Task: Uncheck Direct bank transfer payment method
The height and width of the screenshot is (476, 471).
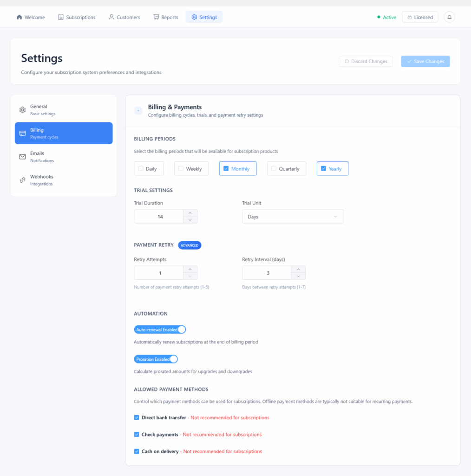Action: tap(137, 417)
